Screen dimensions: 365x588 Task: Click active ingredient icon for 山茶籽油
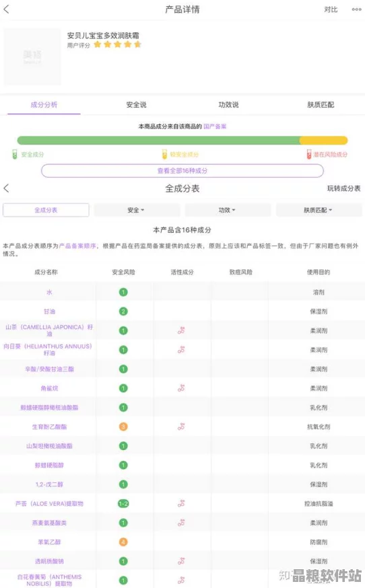coord(181,330)
